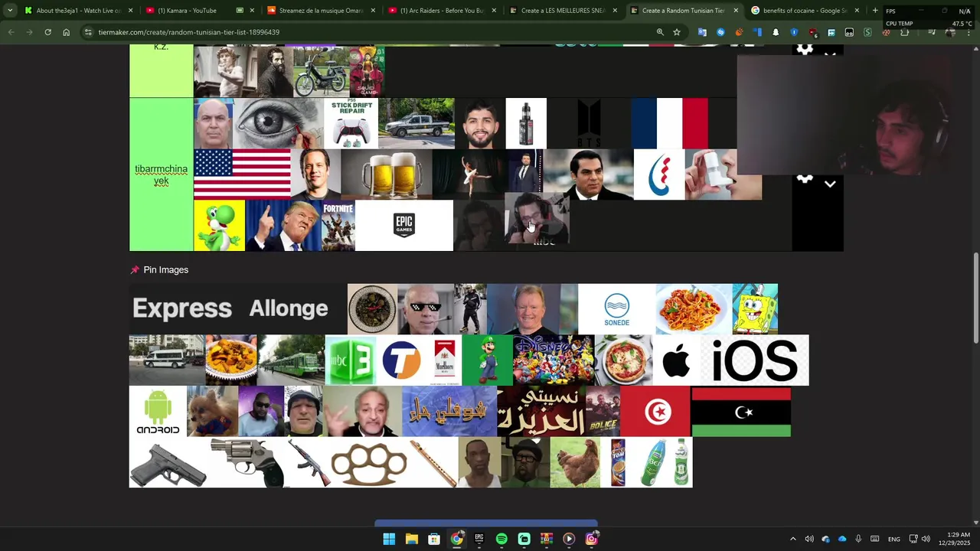The height and width of the screenshot is (551, 980).
Task: Click the chicken image tile
Action: (x=575, y=463)
